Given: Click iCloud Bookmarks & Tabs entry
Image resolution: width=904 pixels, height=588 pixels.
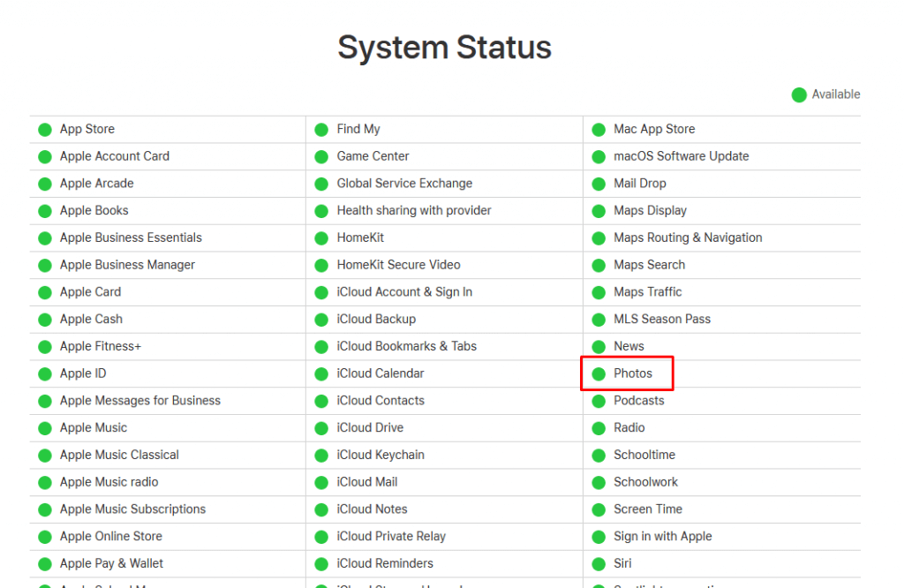Looking at the screenshot, I should [x=406, y=346].
